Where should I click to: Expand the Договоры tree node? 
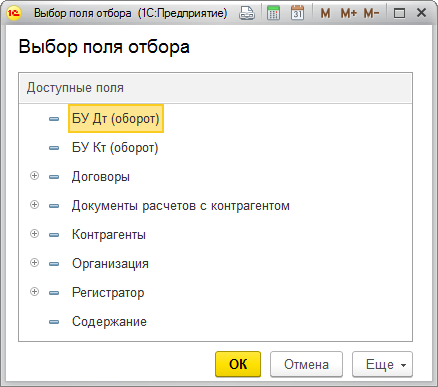pyautogui.click(x=34, y=176)
